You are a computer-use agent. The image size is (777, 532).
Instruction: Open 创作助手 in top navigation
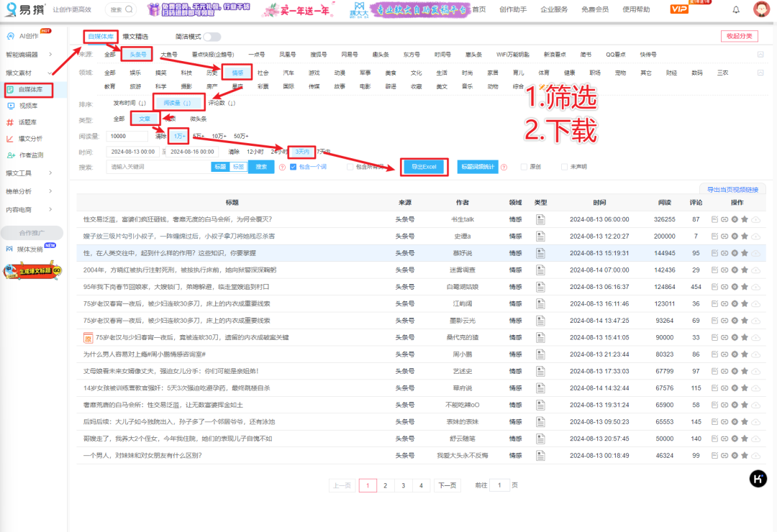pyautogui.click(x=513, y=9)
